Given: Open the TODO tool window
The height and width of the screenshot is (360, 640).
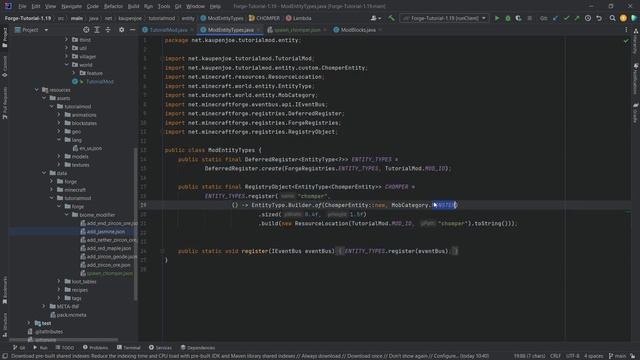Looking at the screenshot, I should pyautogui.click(x=65, y=348).
